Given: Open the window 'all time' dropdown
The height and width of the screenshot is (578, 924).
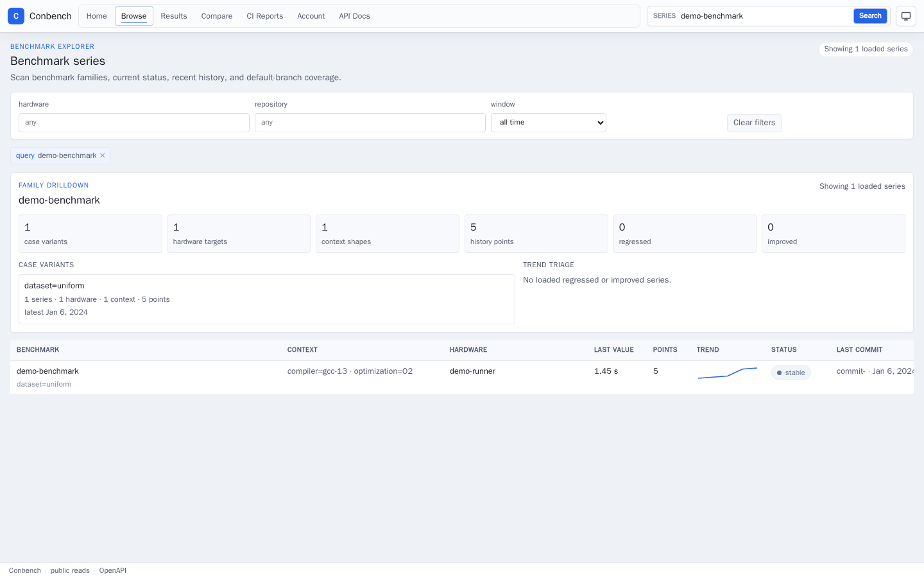Looking at the screenshot, I should [x=549, y=123].
